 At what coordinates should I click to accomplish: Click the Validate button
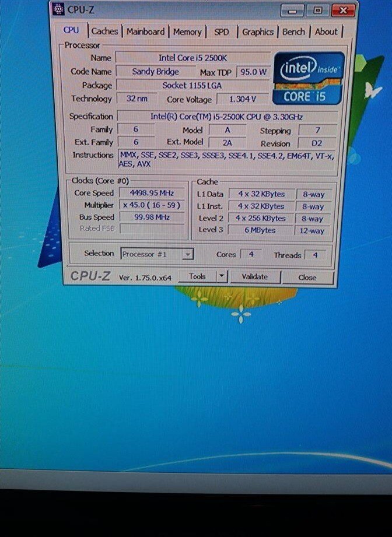pos(254,277)
